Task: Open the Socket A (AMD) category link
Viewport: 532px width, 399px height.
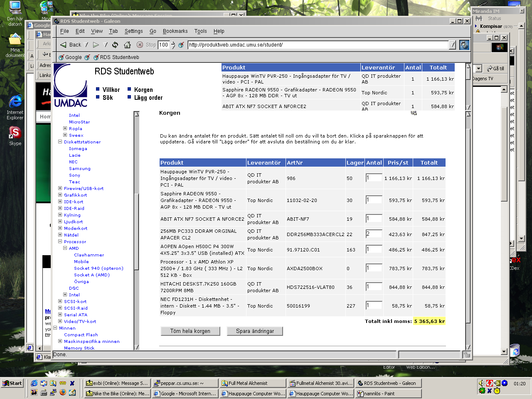Action: click(92, 275)
